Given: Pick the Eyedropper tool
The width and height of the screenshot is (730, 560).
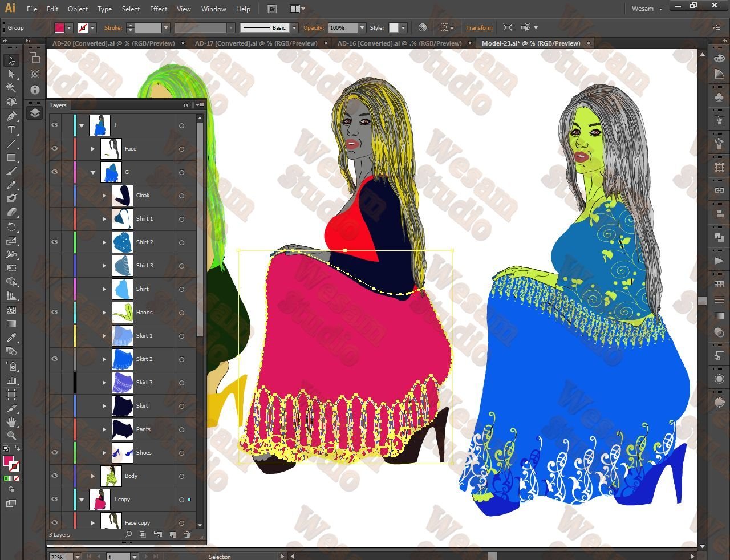Looking at the screenshot, I should pos(11,338).
